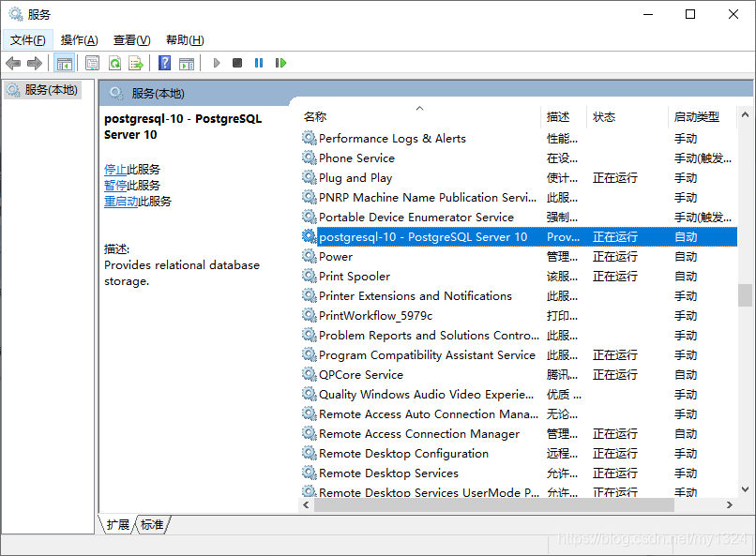Viewport: 756px width, 556px height.
Task: Click the horizontal scrollbar thumb
Action: (x=494, y=505)
